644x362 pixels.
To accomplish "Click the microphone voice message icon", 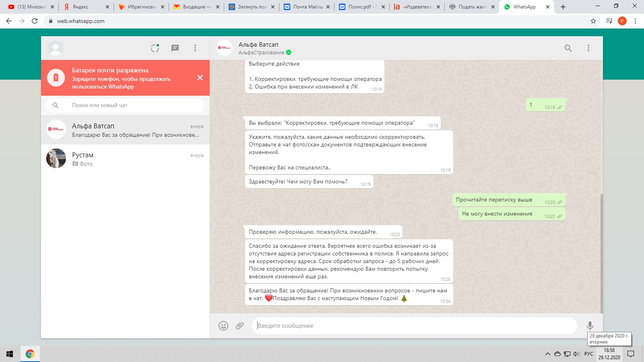I will click(x=590, y=326).
